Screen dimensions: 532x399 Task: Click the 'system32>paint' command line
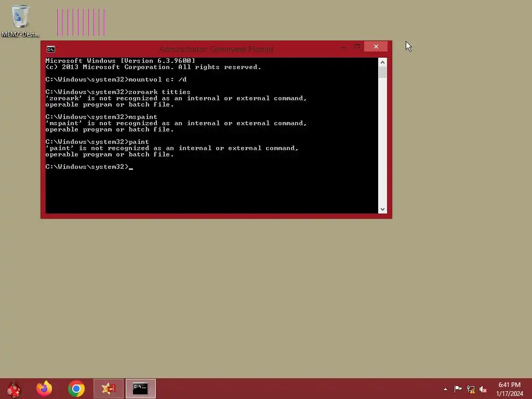click(97, 142)
